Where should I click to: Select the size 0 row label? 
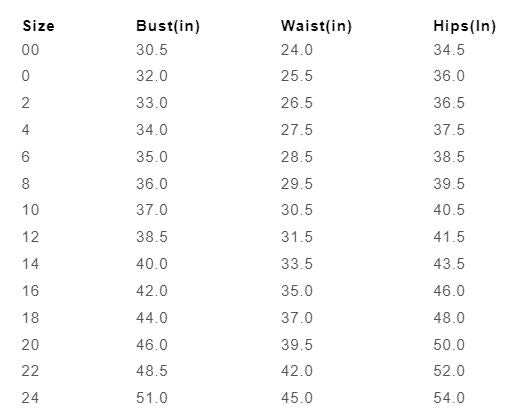(x=26, y=76)
